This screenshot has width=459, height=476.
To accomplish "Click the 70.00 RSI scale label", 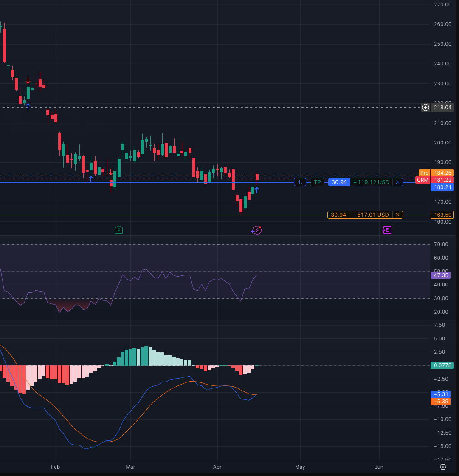I will (x=441, y=244).
